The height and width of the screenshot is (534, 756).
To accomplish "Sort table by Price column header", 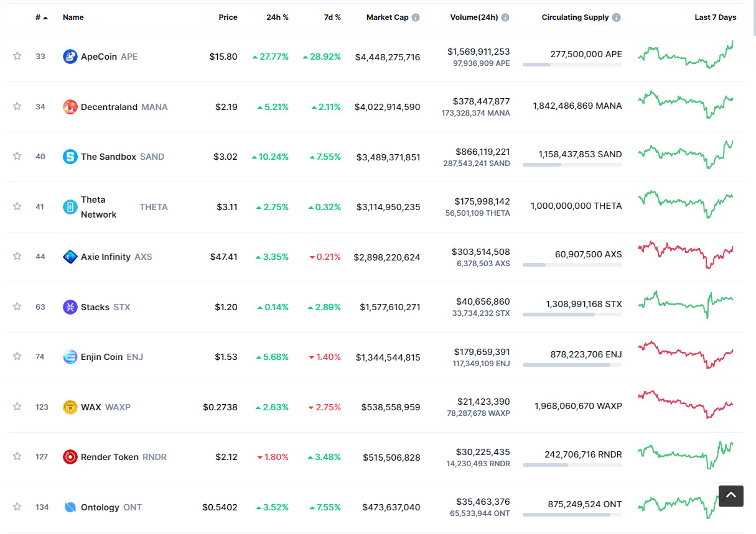I will [228, 17].
